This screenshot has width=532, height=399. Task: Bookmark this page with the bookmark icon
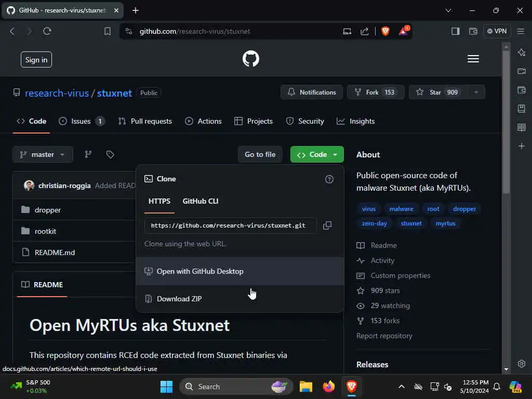point(107,31)
